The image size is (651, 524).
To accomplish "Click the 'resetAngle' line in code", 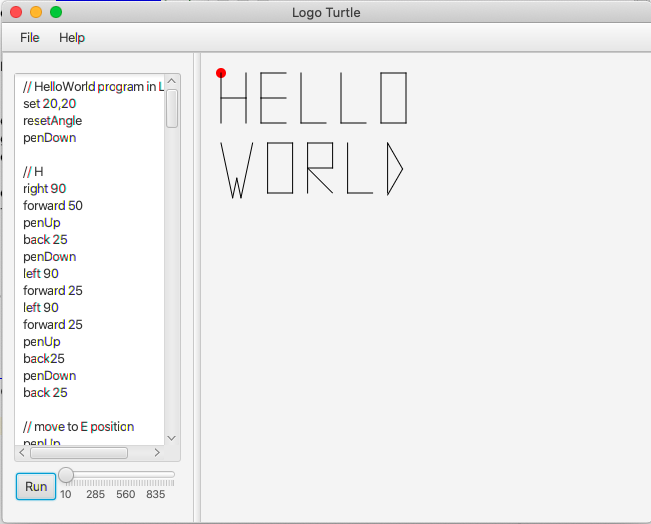I will pyautogui.click(x=53, y=121).
